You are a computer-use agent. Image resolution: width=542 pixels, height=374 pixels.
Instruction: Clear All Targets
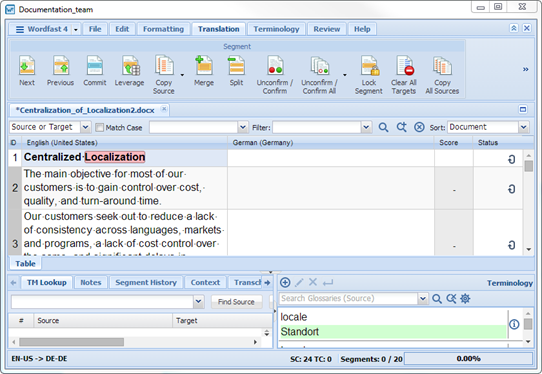404,74
